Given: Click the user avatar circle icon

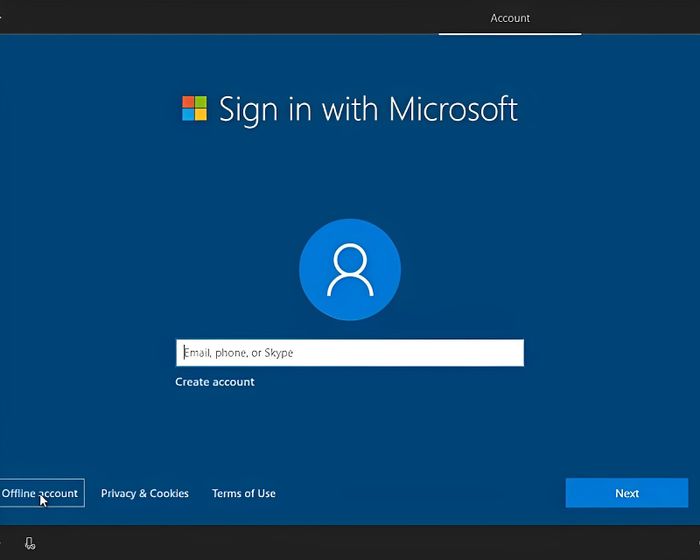Looking at the screenshot, I should click(x=350, y=269).
